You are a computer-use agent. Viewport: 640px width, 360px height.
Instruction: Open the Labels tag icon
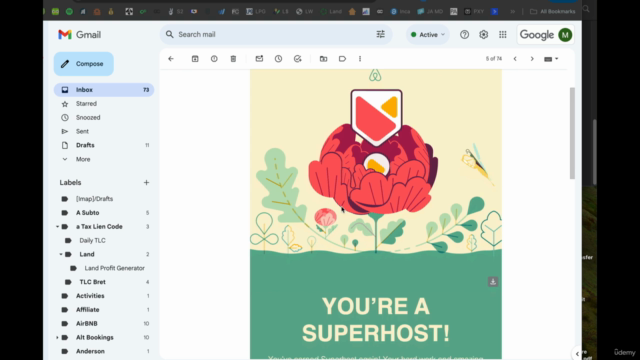click(342, 59)
